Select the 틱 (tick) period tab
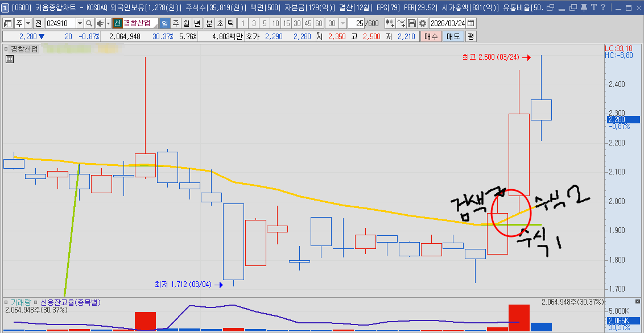This screenshot has height=333, width=644. click(x=230, y=23)
